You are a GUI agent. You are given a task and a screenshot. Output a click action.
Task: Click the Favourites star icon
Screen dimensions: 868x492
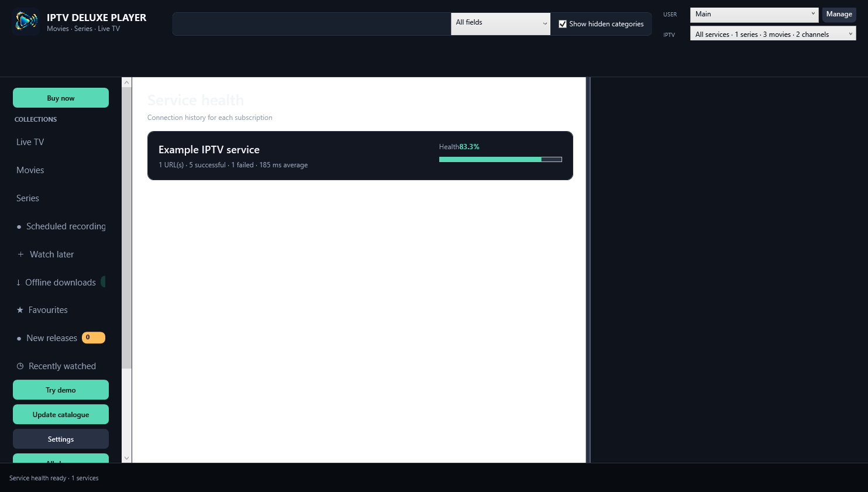point(20,310)
